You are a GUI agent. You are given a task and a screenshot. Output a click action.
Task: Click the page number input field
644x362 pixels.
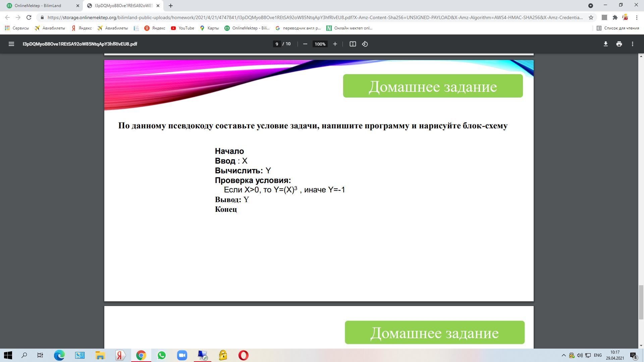(x=277, y=44)
